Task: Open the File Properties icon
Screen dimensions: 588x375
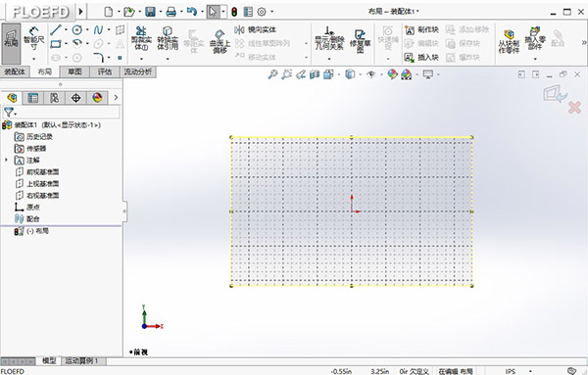Action: tap(248, 12)
